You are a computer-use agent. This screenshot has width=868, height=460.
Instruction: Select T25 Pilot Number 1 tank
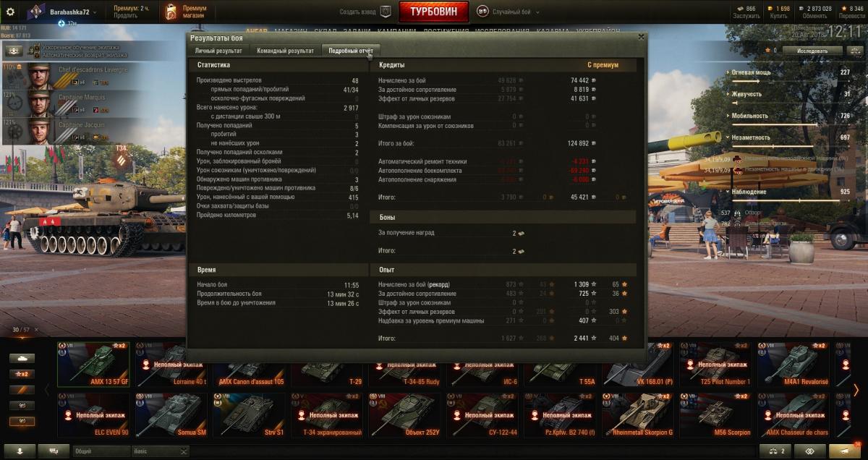tap(716, 365)
